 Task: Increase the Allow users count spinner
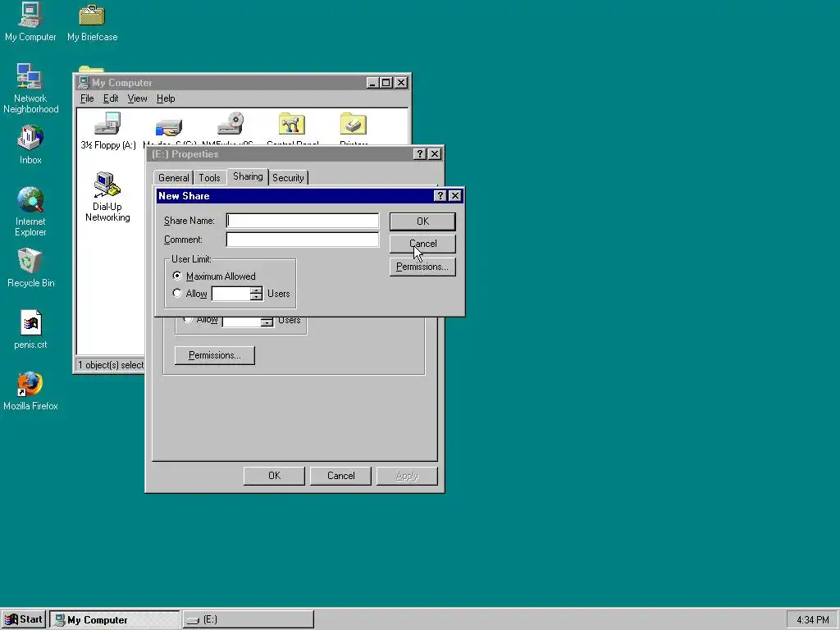pyautogui.click(x=257, y=290)
